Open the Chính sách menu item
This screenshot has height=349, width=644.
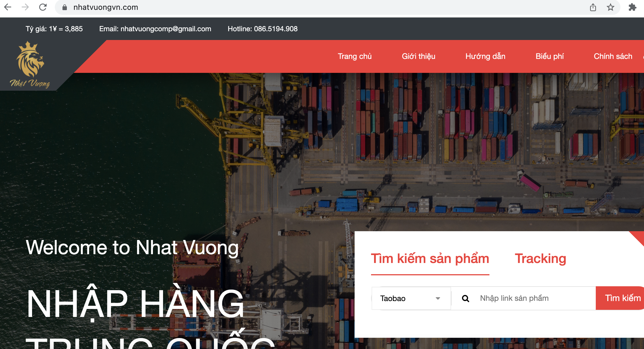613,56
